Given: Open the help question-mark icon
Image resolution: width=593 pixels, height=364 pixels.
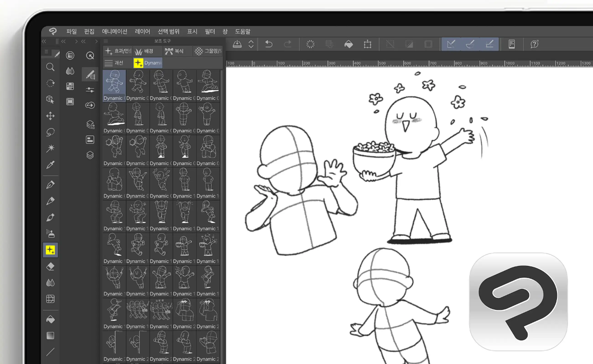Looking at the screenshot, I should pyautogui.click(x=534, y=44).
